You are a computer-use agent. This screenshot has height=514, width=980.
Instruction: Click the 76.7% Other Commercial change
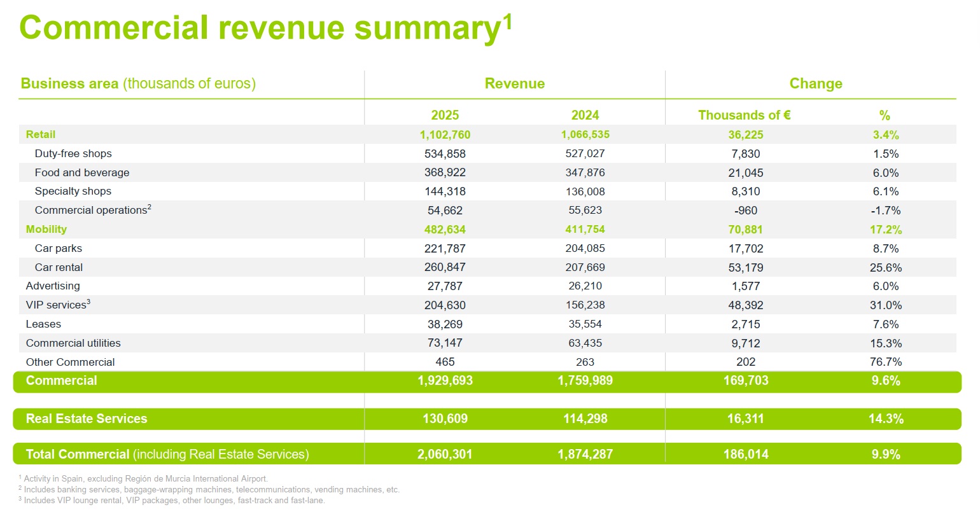coord(886,362)
